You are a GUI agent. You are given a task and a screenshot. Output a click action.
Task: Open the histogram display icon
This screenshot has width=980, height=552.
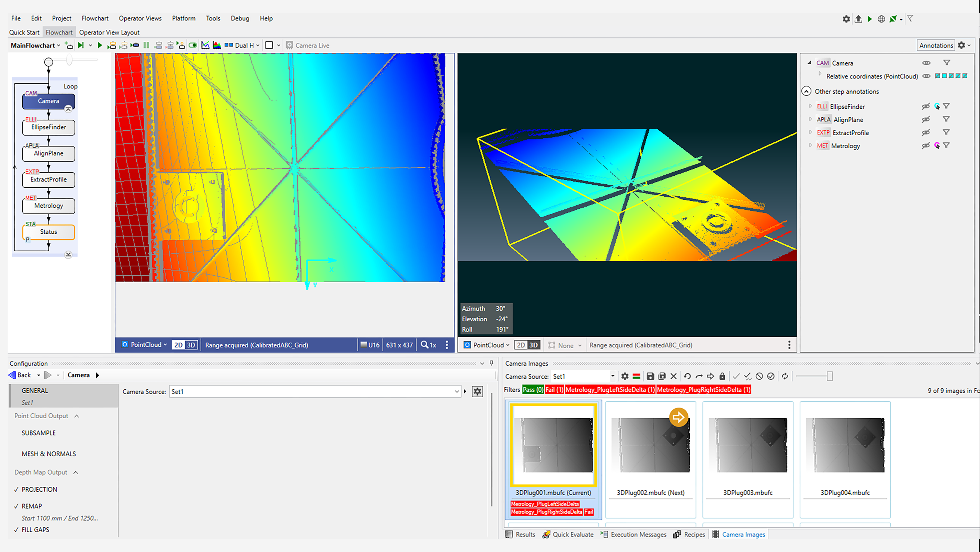[216, 45]
